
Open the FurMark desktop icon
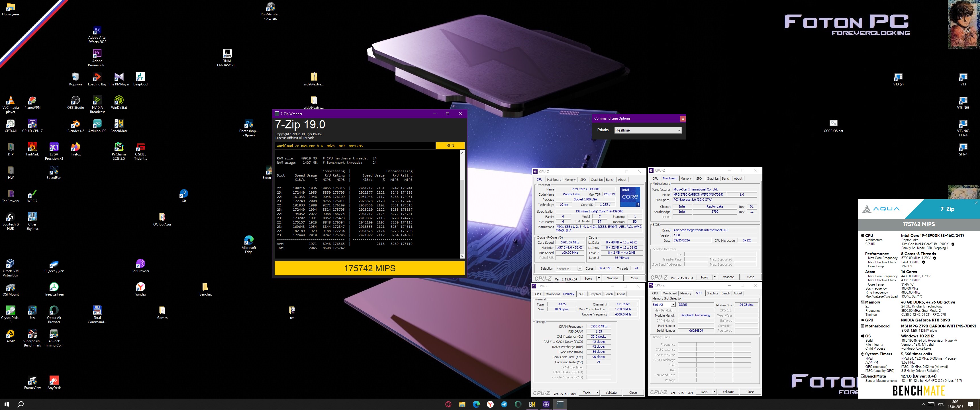click(x=32, y=149)
